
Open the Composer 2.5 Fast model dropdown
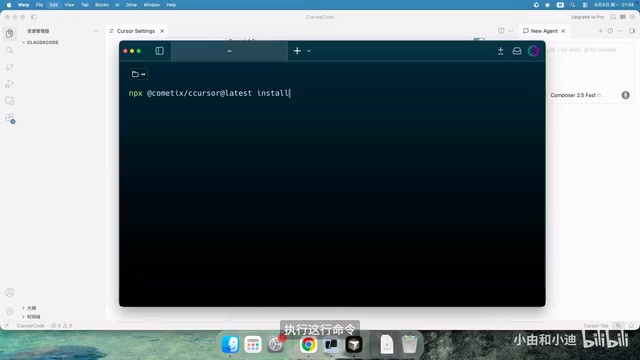pos(575,95)
